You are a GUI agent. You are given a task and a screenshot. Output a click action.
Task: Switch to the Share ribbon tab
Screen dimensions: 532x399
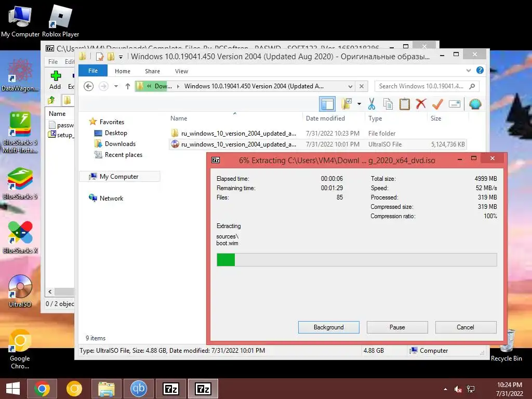pyautogui.click(x=152, y=71)
